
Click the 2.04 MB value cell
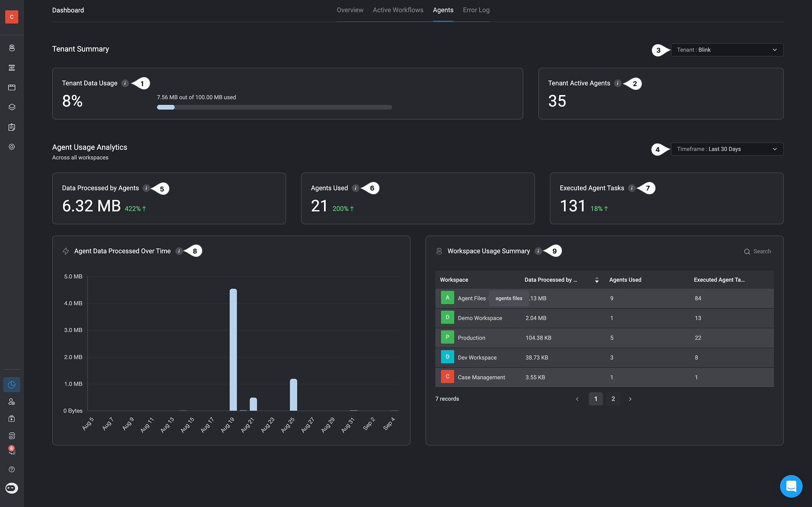(x=536, y=318)
